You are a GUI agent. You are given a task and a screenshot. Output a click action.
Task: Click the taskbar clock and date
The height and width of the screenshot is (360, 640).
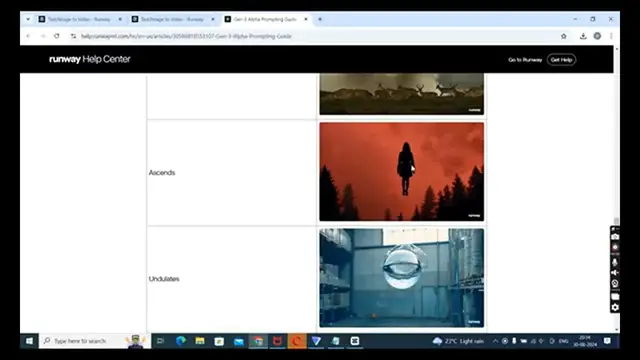tap(585, 341)
